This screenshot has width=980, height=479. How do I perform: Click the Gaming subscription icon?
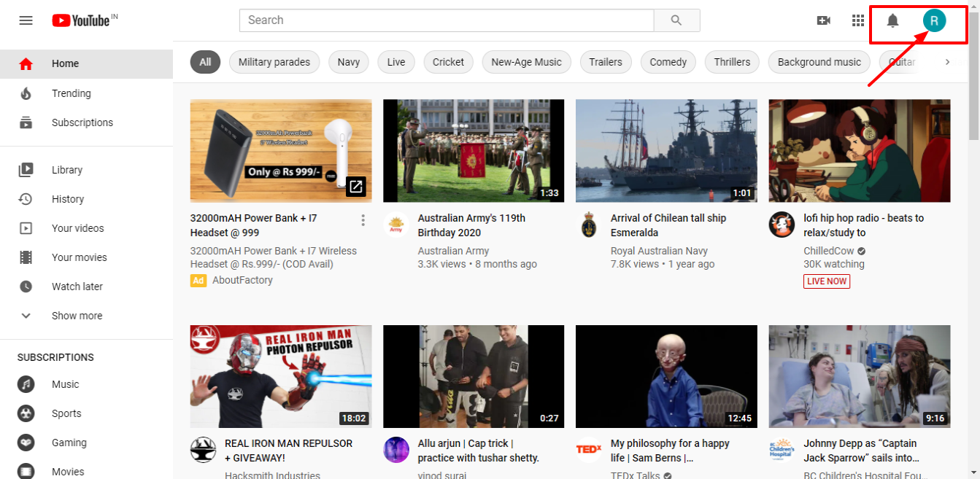[26, 443]
